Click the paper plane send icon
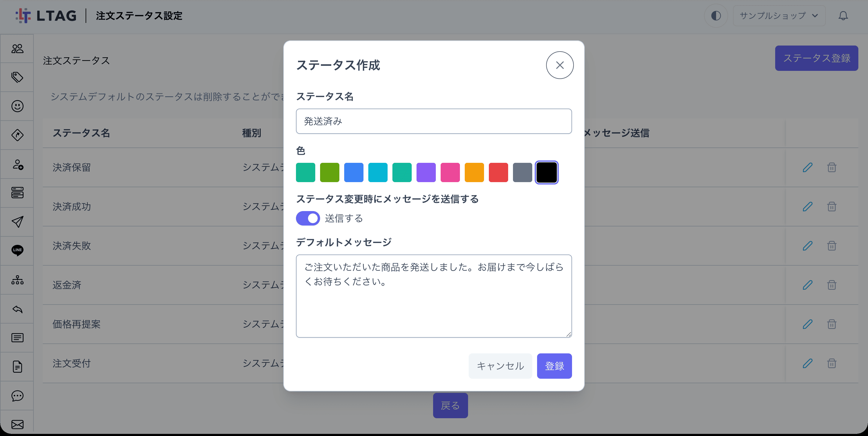868x436 pixels. click(17, 222)
